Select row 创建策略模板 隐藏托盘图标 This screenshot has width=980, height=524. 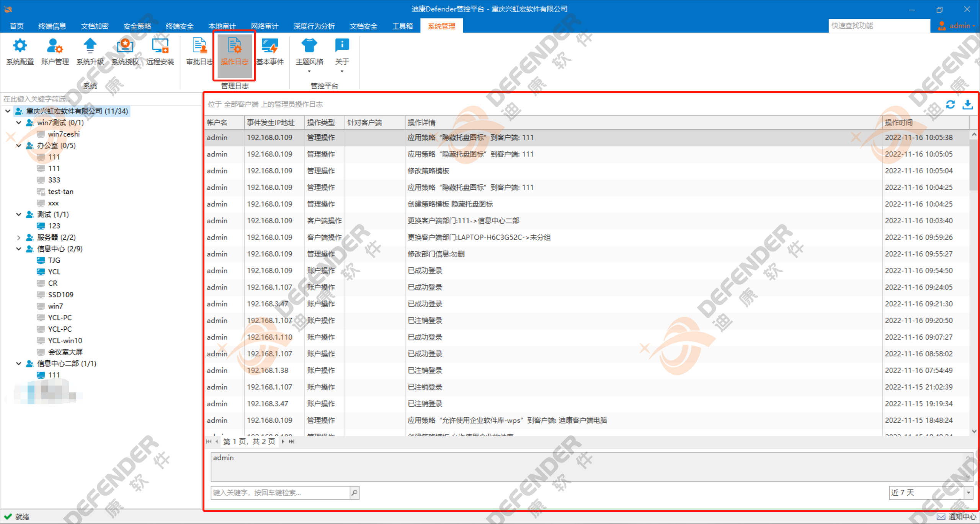587,204
